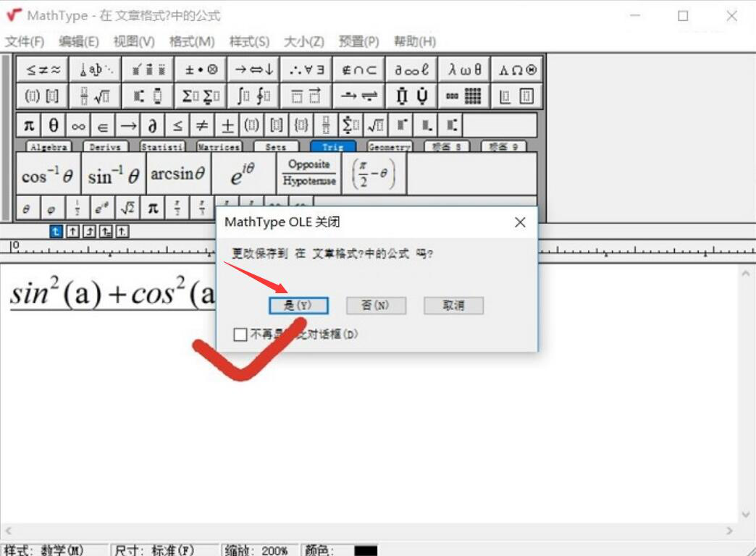756x556 pixels.
Task: Insert arcsinθ expression
Action: point(178,174)
